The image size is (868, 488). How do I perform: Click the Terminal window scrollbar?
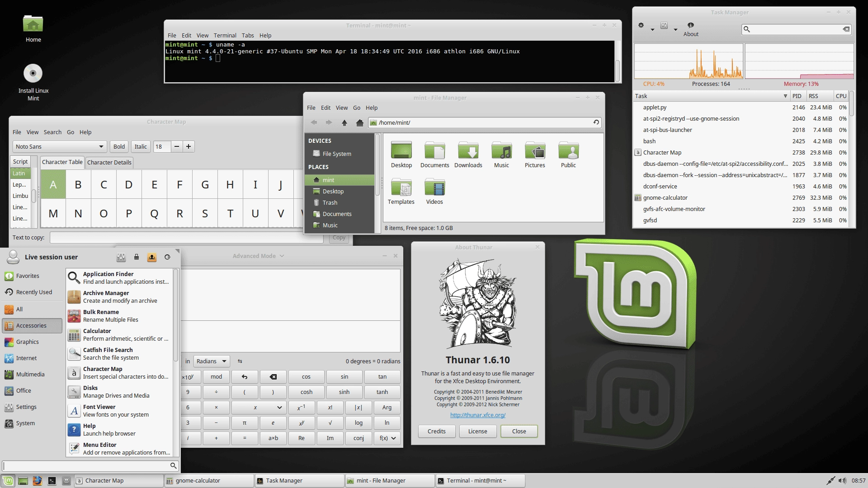click(618, 70)
